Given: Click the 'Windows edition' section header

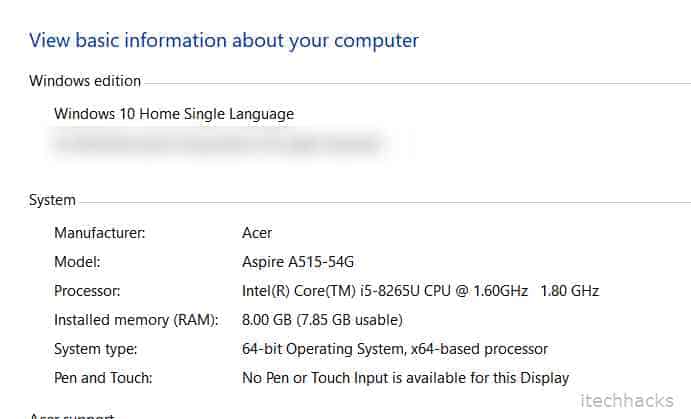Looking at the screenshot, I should [85, 80].
